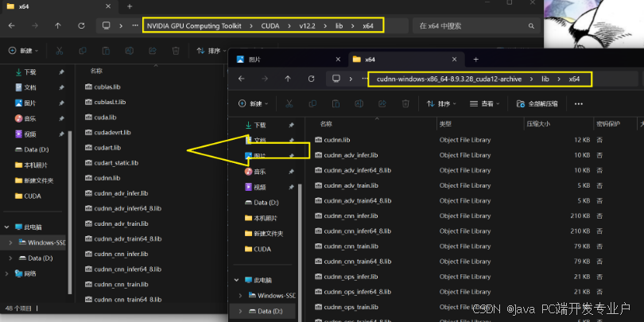
Task: Click v12.2 breadcrumb in address bar
Action: (x=307, y=26)
